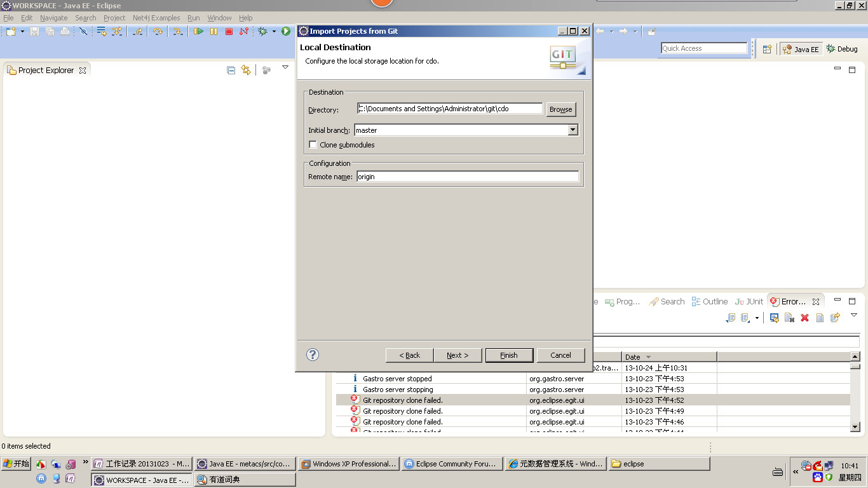Click the Back button
This screenshot has width=868, height=488.
point(410,355)
